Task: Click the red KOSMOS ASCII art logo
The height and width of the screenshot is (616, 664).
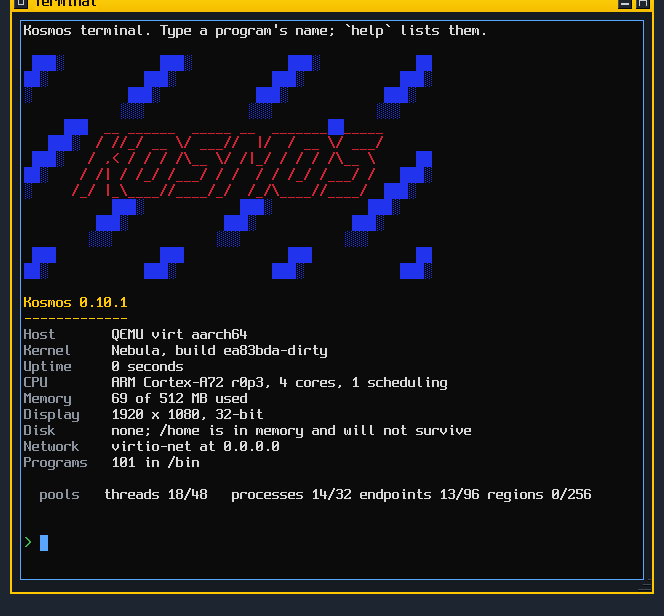Action: click(227, 166)
